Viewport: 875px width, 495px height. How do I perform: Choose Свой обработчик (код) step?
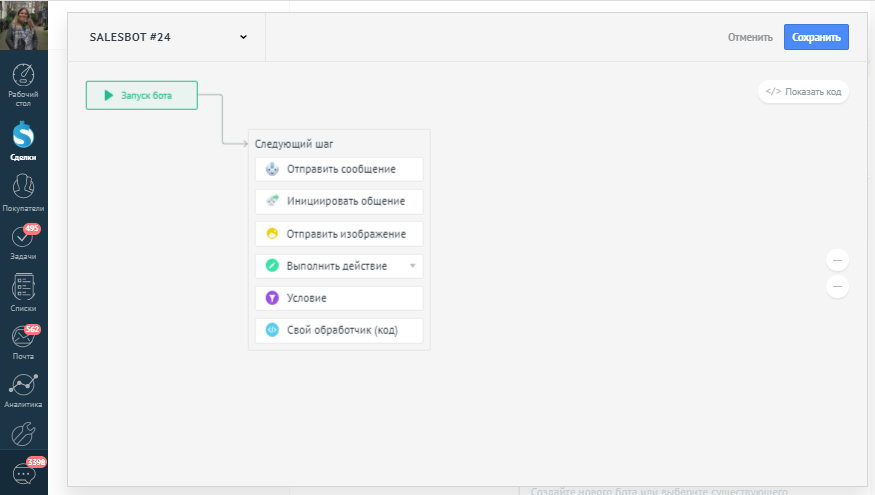click(x=339, y=330)
